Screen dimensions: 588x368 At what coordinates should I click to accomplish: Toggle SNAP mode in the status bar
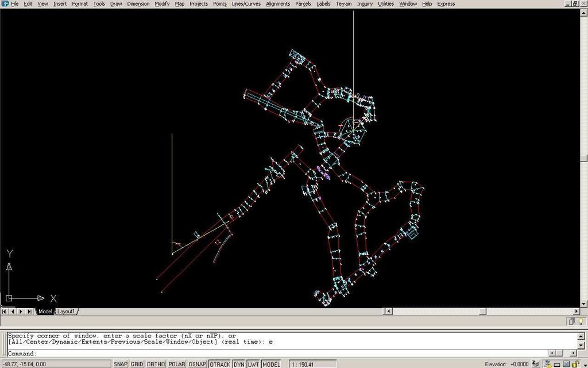[x=121, y=364]
